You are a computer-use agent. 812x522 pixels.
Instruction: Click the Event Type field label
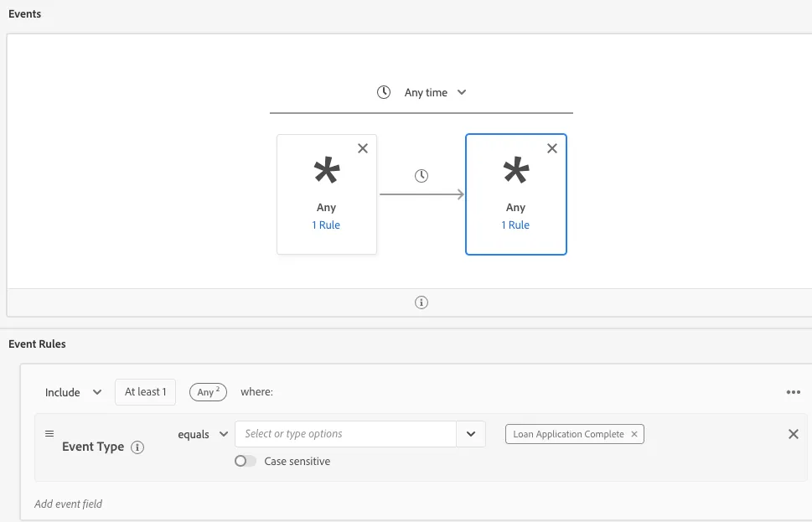93,447
